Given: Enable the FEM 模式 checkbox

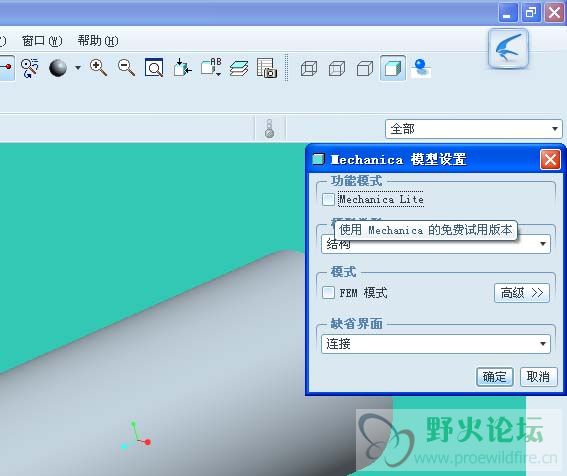Looking at the screenshot, I should [328, 292].
